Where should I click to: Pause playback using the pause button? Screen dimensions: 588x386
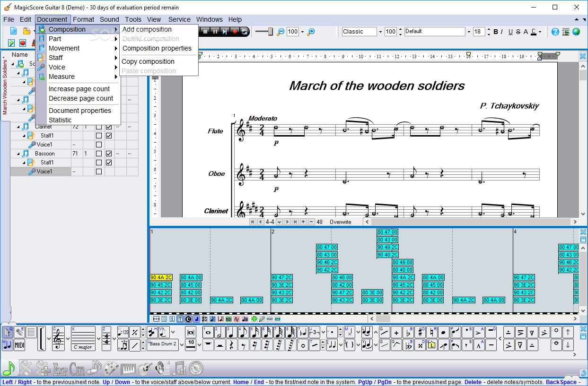(215, 32)
